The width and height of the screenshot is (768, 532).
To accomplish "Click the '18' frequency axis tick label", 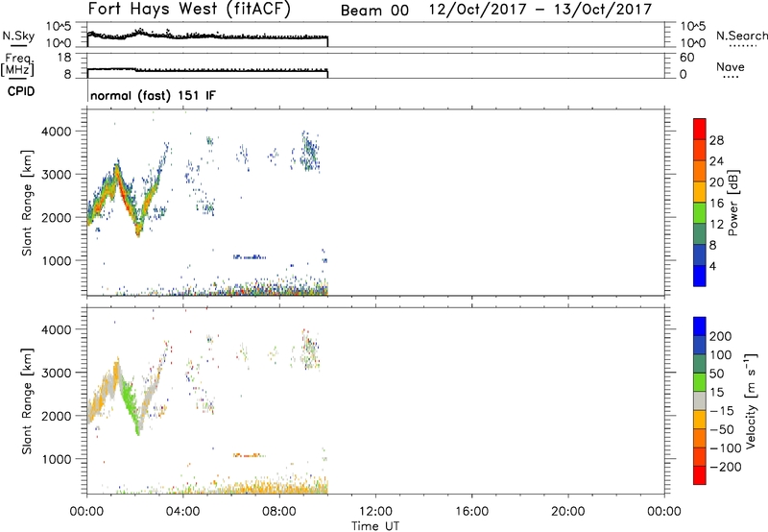I will click(64, 58).
